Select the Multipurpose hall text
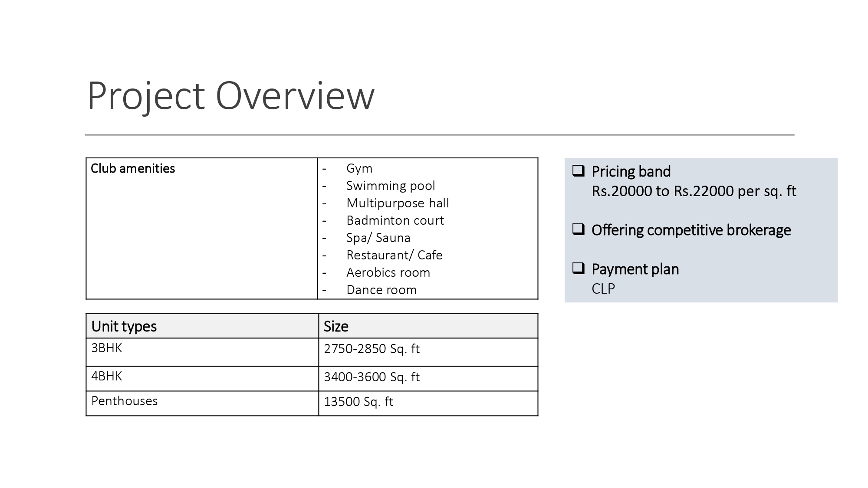Screen dimensions: 868x488 tap(398, 203)
